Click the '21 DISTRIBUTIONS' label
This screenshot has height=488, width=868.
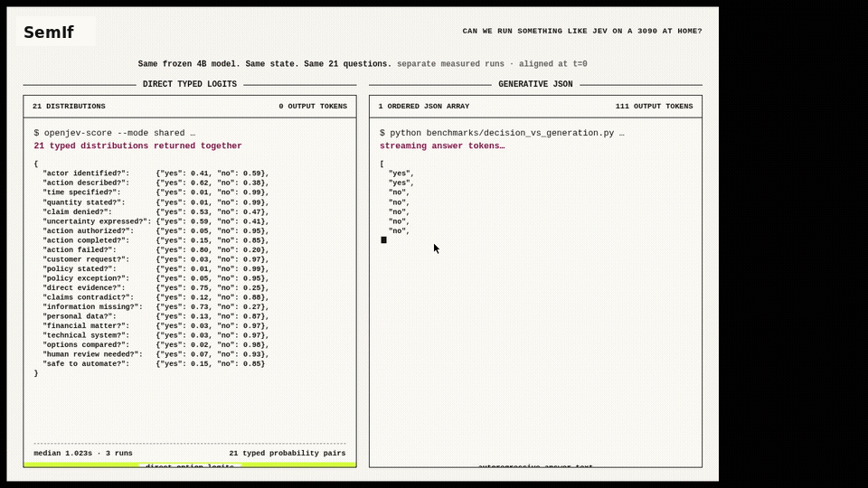(69, 107)
